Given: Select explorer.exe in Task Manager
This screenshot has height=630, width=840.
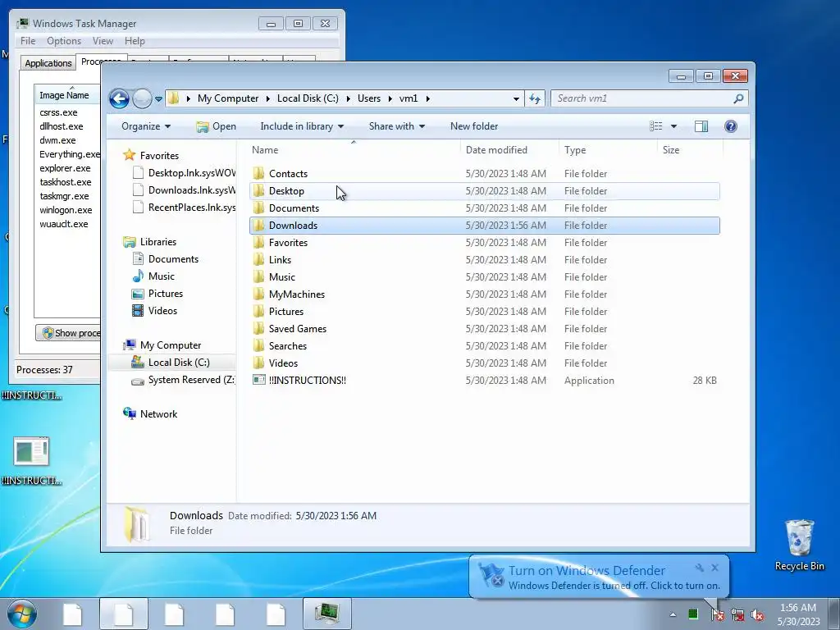Looking at the screenshot, I should tap(65, 168).
